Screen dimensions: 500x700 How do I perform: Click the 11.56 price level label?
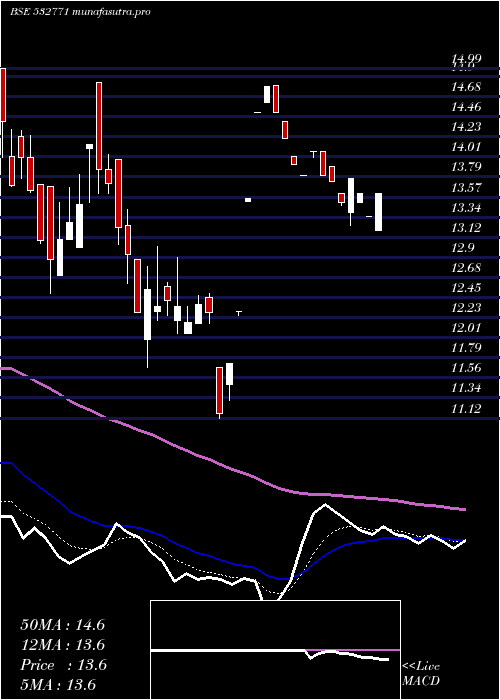click(466, 368)
